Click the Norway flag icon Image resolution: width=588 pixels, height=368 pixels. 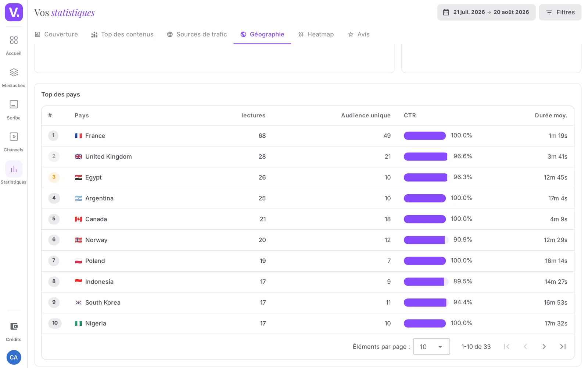click(78, 240)
